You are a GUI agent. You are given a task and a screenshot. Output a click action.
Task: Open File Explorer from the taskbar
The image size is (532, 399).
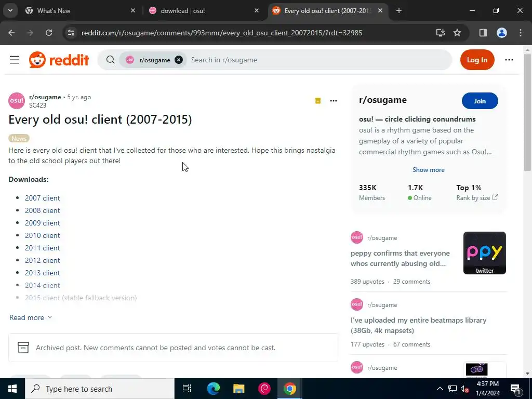pos(239,389)
